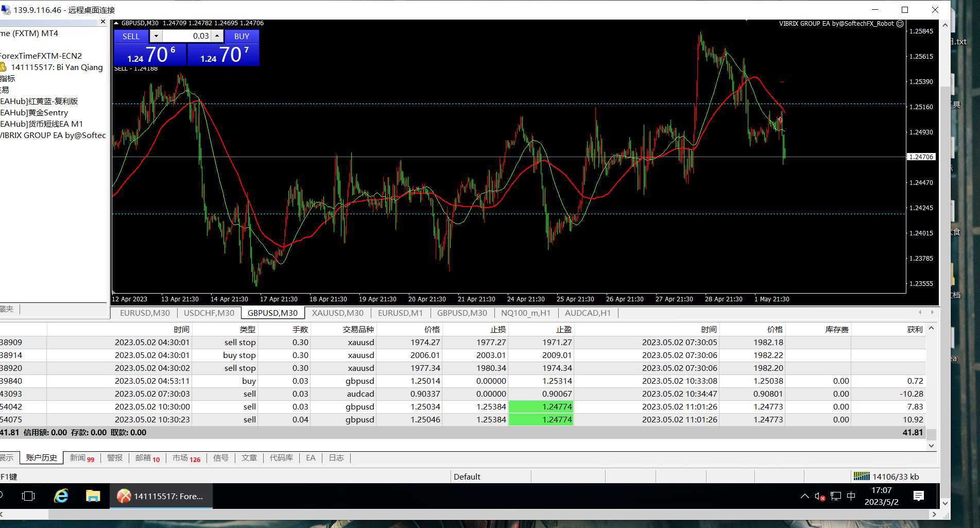Select the 黄金Sentry expert advisor
980x528 pixels.
(x=34, y=113)
